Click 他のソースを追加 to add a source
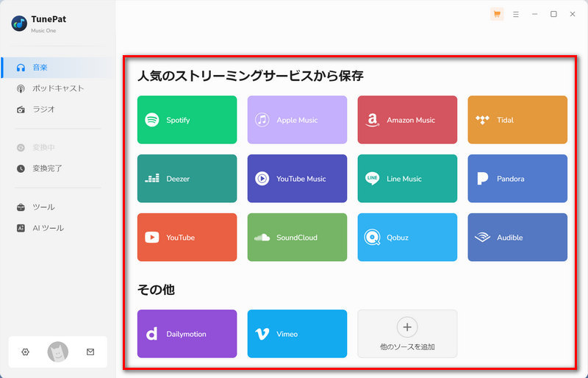588x378 pixels. click(407, 334)
